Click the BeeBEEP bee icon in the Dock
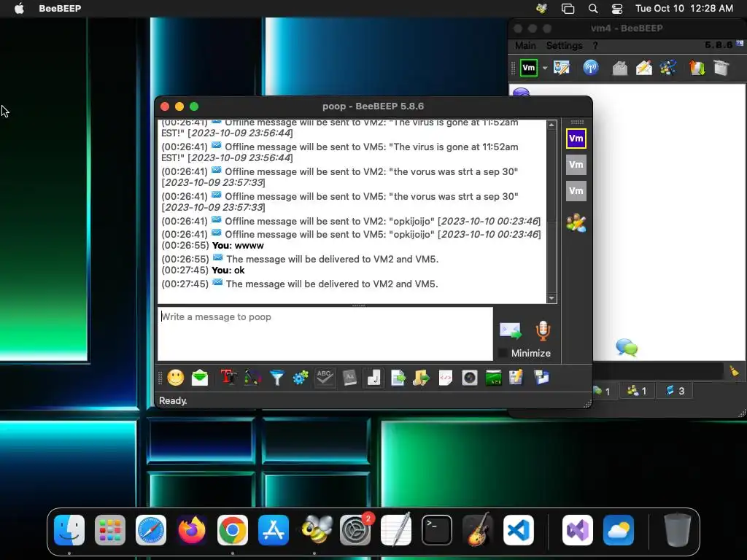The width and height of the screenshot is (747, 560). (317, 530)
